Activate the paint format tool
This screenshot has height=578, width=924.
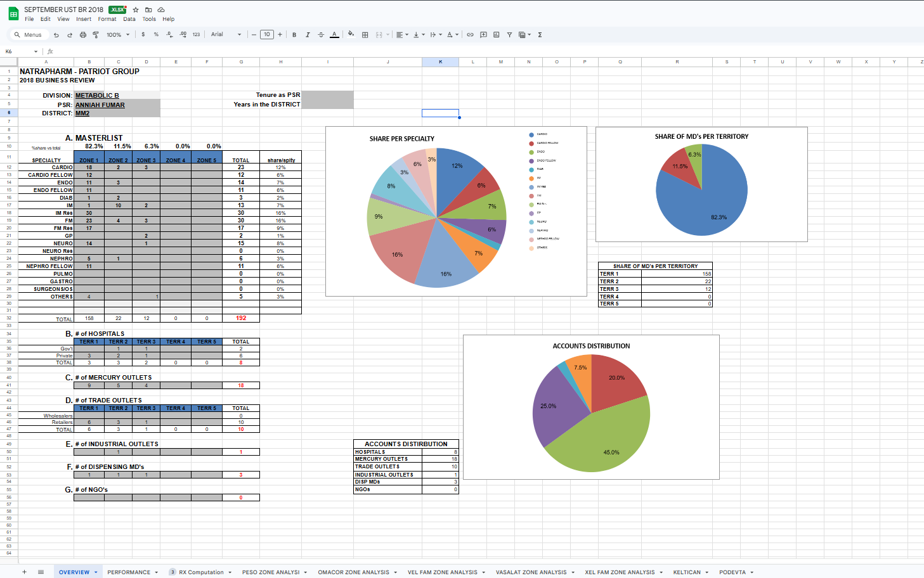click(x=96, y=35)
